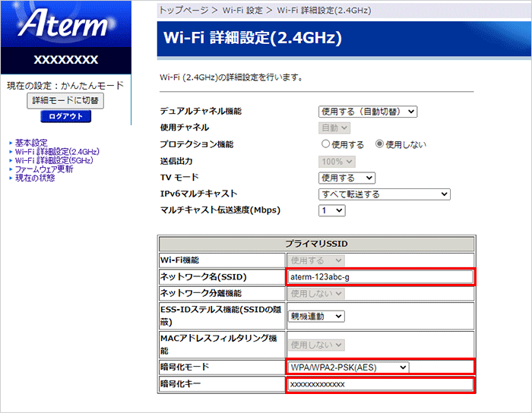Image resolution: width=532 pixels, height=413 pixels.
Task: Open the 基本設定 sidebar link
Action: (31, 143)
